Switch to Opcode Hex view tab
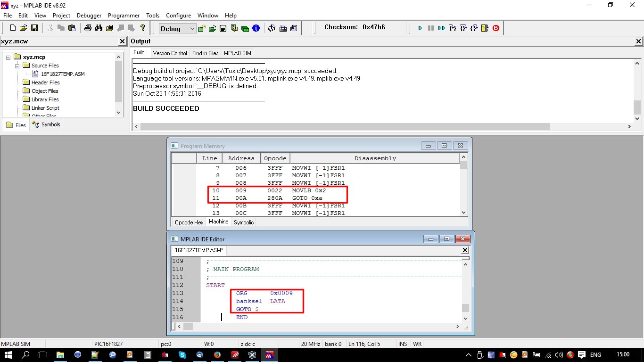The height and width of the screenshot is (362, 644). pos(189,222)
